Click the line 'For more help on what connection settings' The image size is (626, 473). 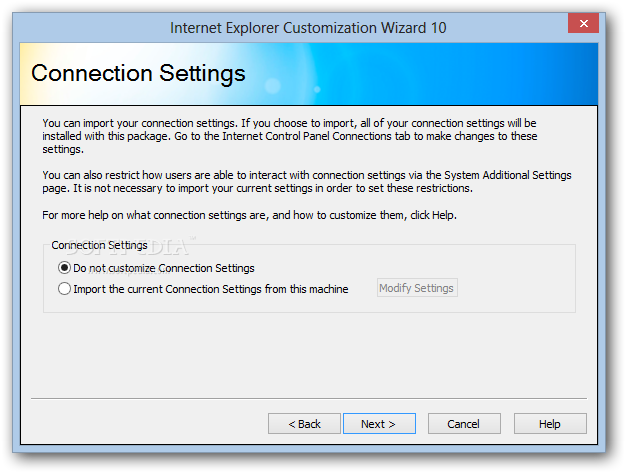coord(250,215)
